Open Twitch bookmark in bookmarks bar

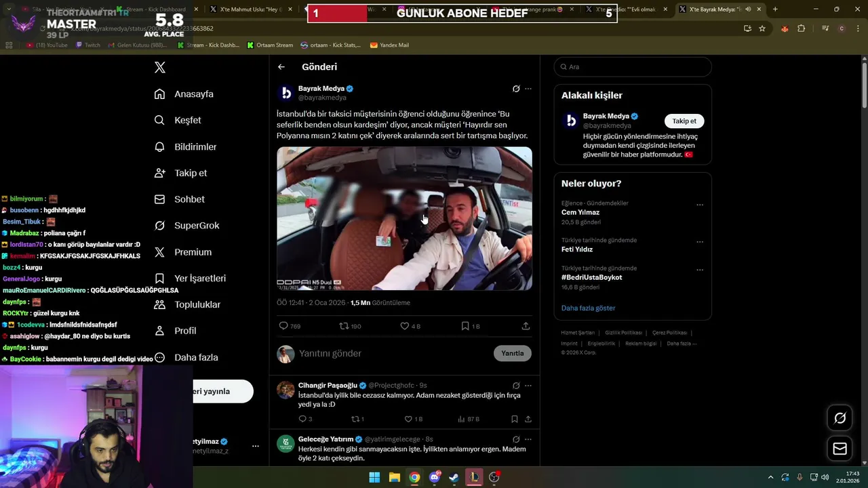click(88, 45)
